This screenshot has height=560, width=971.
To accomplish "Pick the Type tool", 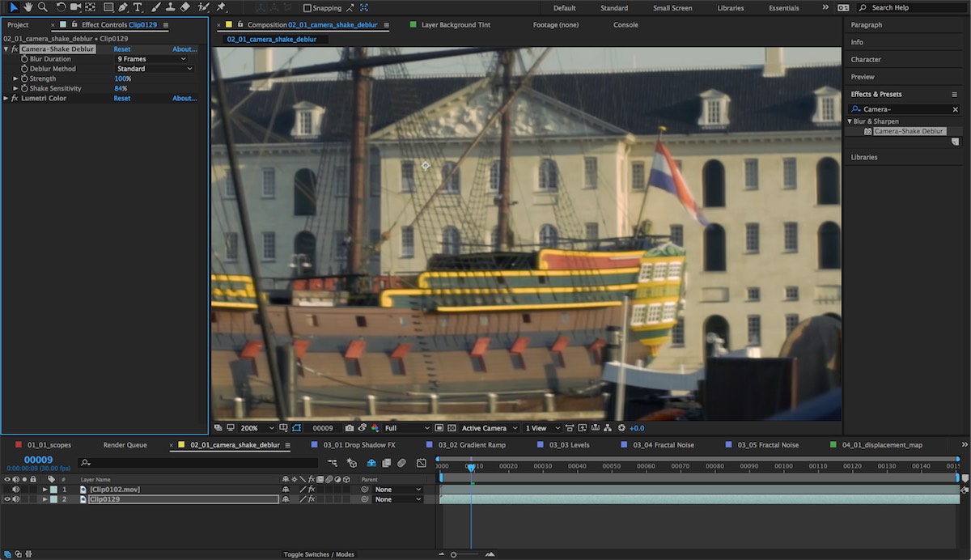I will [x=138, y=7].
